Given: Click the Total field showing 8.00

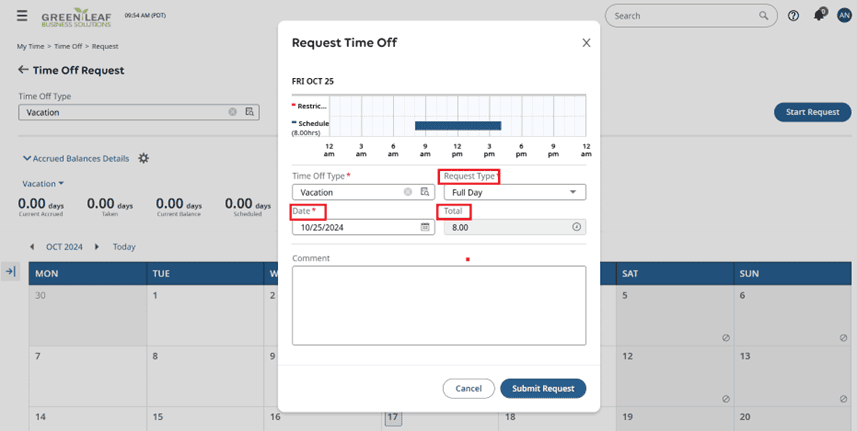Looking at the screenshot, I should pyautogui.click(x=515, y=227).
